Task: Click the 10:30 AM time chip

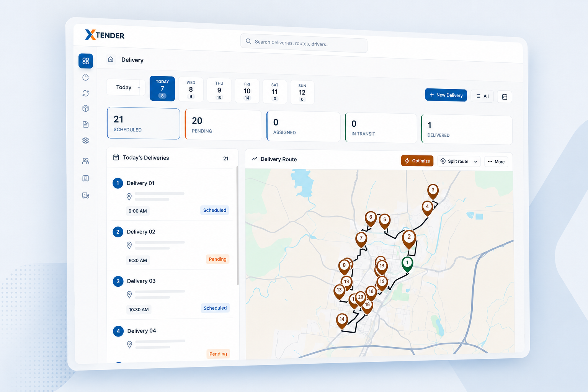Action: pos(139,309)
